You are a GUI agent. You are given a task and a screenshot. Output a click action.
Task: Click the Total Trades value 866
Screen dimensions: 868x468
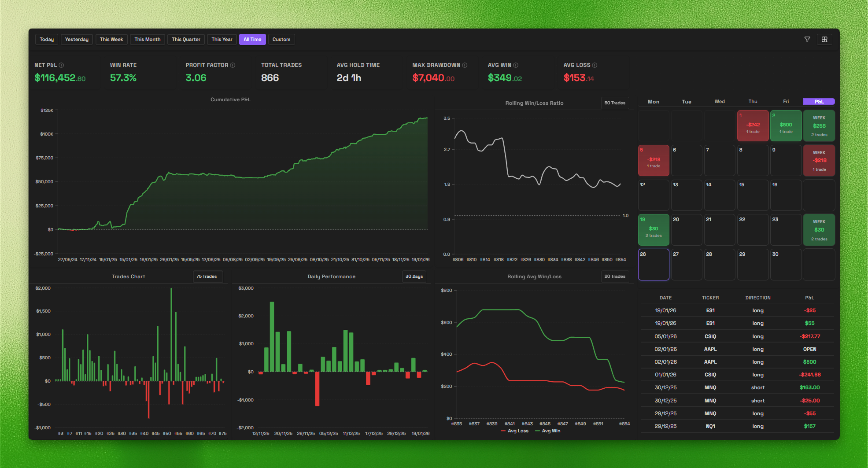(270, 78)
